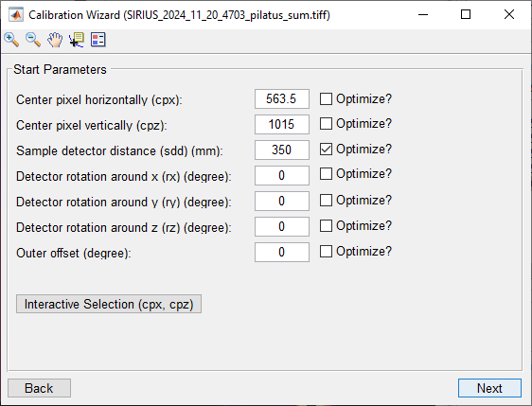The width and height of the screenshot is (532, 406).
Task: Enable the Data Cursor tool
Action: pyautogui.click(x=77, y=40)
